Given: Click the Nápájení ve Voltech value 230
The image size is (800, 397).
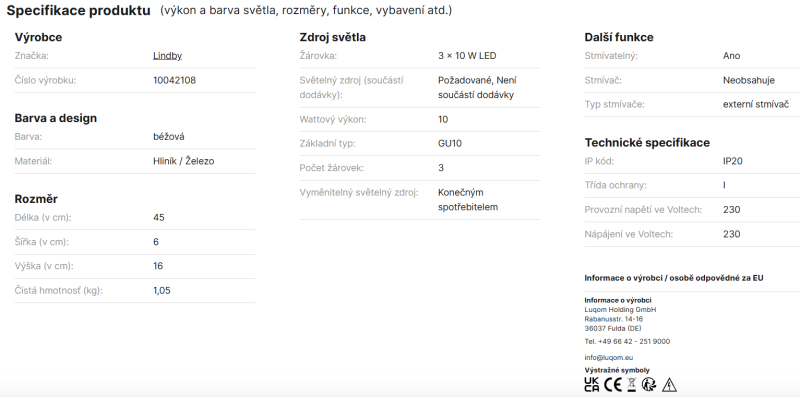Looking at the screenshot, I should pos(732,234).
